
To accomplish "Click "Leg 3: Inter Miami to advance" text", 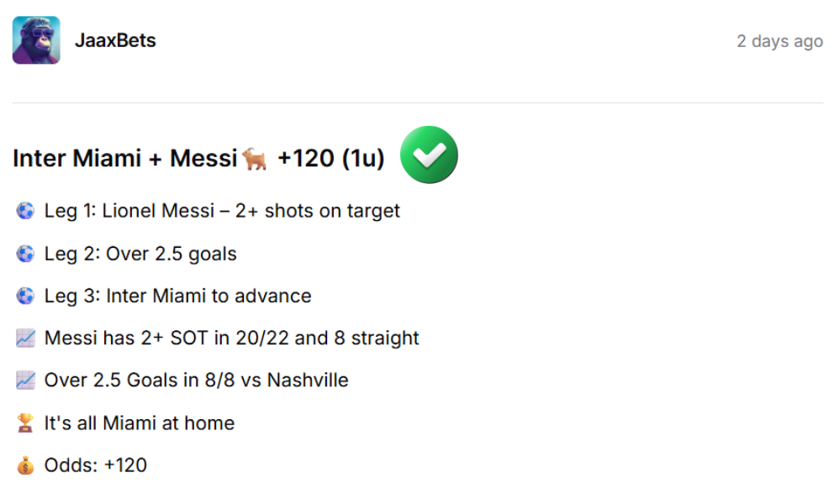I will [177, 296].
